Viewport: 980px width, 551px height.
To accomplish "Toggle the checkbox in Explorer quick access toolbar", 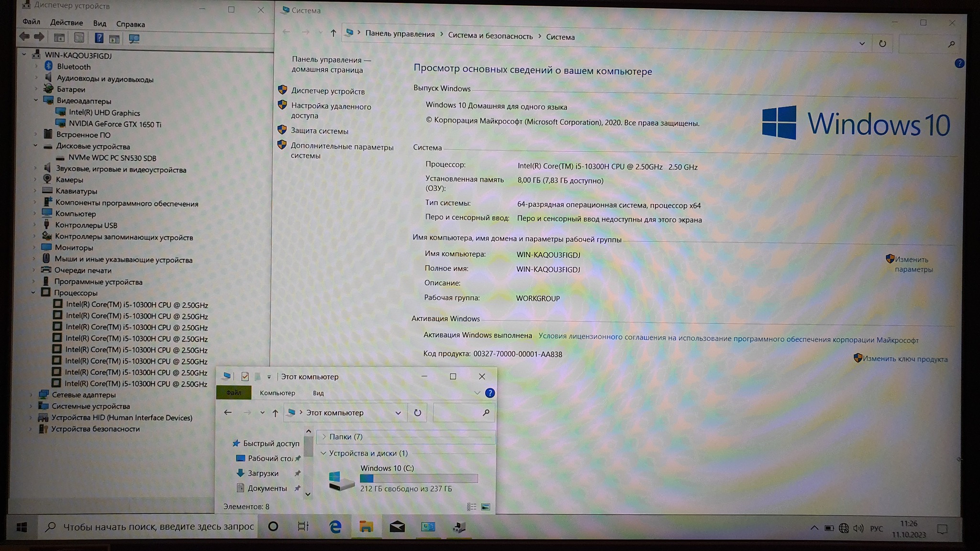I will (245, 377).
